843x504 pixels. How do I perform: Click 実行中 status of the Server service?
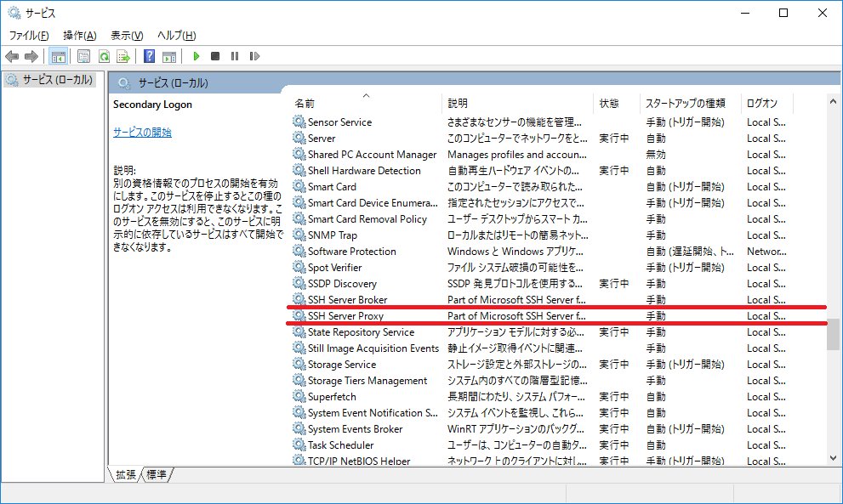pos(614,138)
